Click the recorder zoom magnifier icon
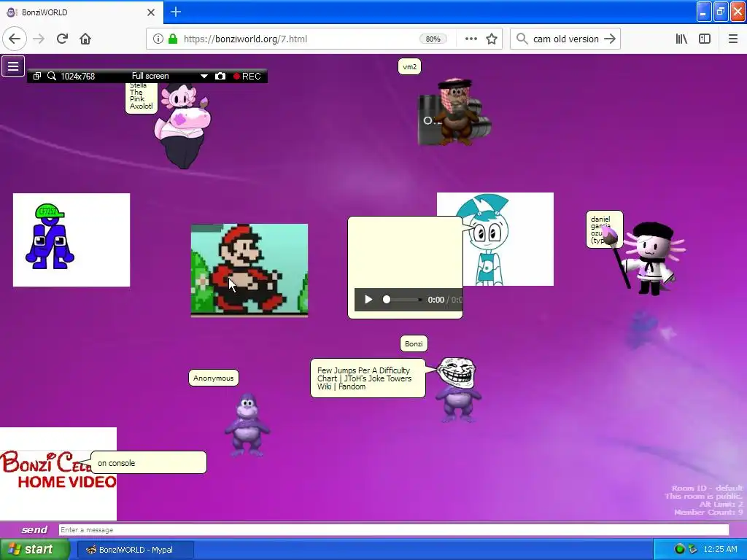Image resolution: width=747 pixels, height=560 pixels. click(x=52, y=76)
